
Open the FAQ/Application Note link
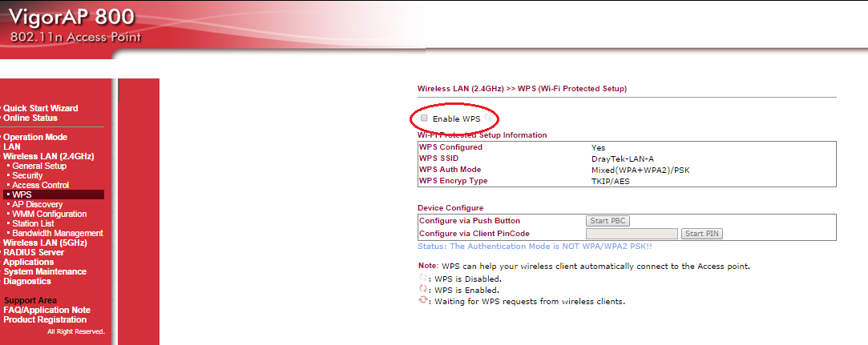[x=46, y=310]
